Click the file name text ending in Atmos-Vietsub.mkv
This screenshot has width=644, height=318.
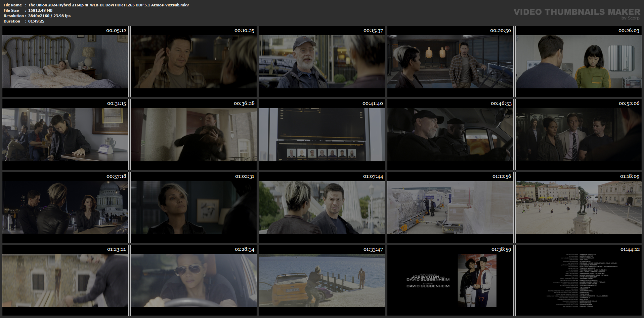pyautogui.click(x=109, y=5)
